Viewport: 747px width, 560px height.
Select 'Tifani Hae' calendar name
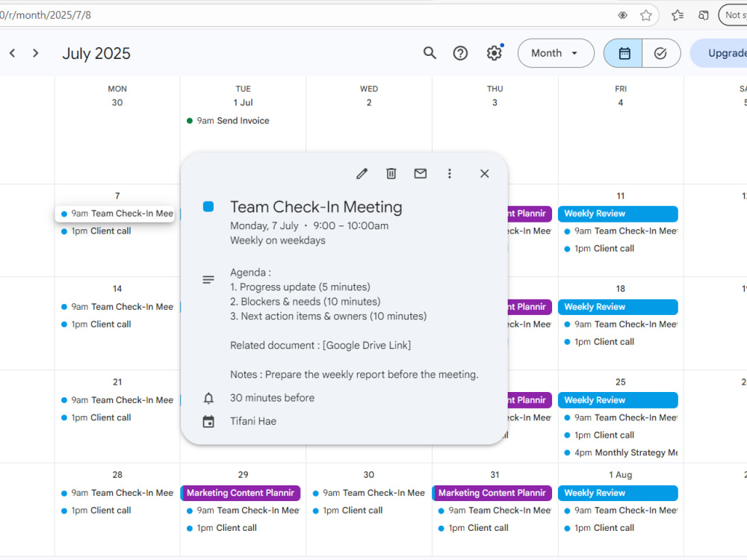253,421
